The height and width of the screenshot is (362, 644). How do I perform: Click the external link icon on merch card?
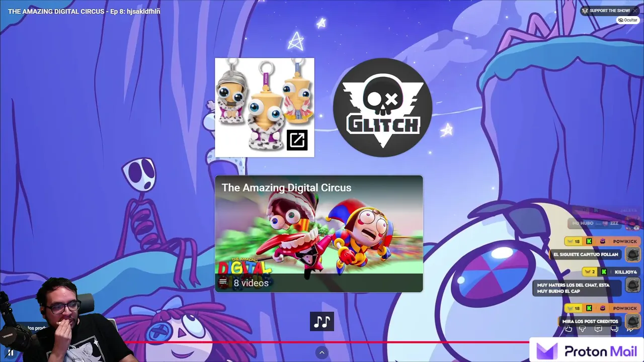(297, 140)
